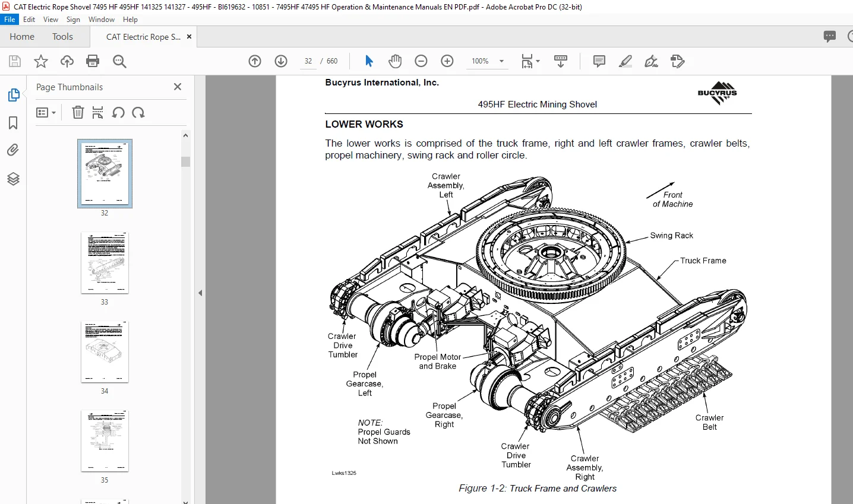This screenshot has height=504, width=853.
Task: Click the Bucyrus International, Inc. header
Action: click(x=382, y=83)
